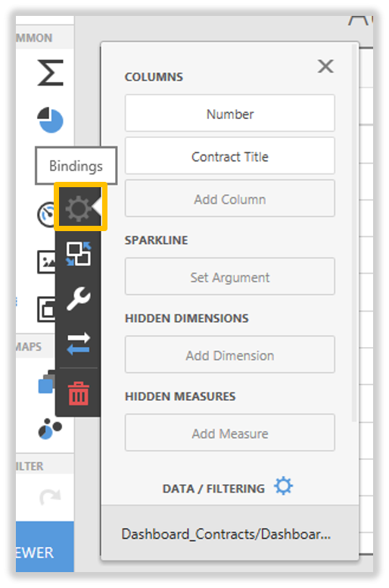Add a Pivot item via sigma icon
The height and width of the screenshot is (588, 389).
point(50,73)
